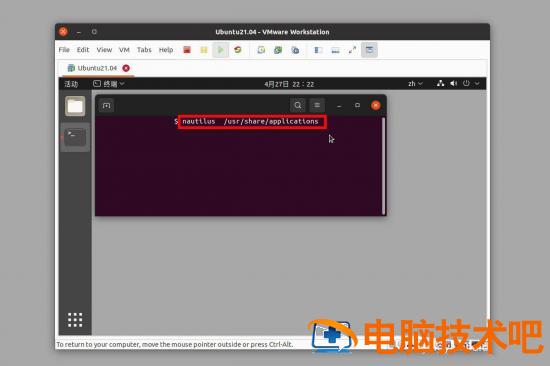Open the Help menu
Viewport: 550px width, 366px height.
point(166,50)
